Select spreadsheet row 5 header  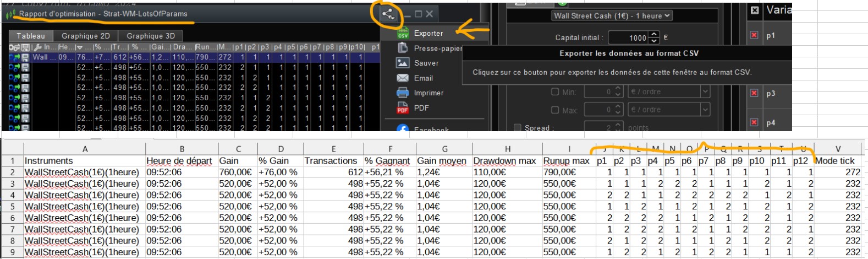pyautogui.click(x=12, y=206)
